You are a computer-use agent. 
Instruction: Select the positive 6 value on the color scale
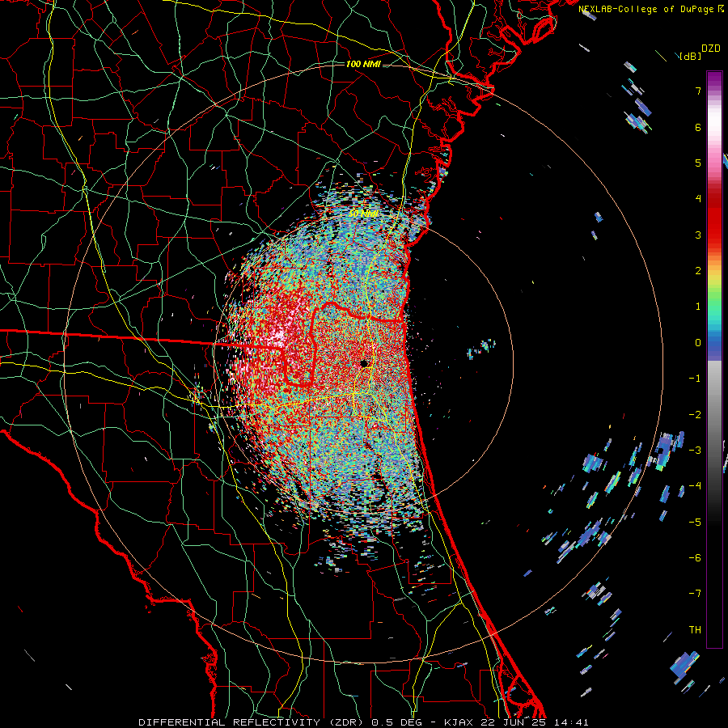698,127
